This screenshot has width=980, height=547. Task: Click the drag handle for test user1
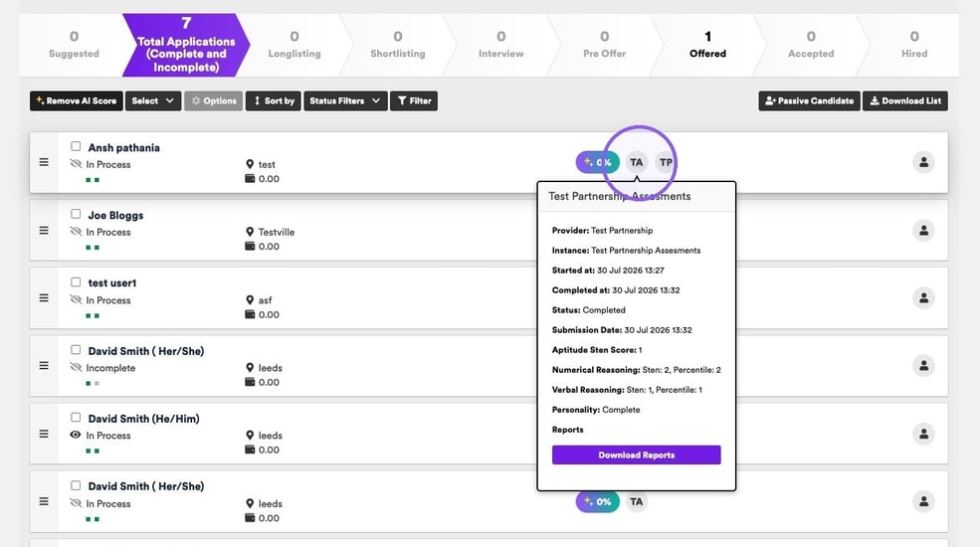[44, 297]
